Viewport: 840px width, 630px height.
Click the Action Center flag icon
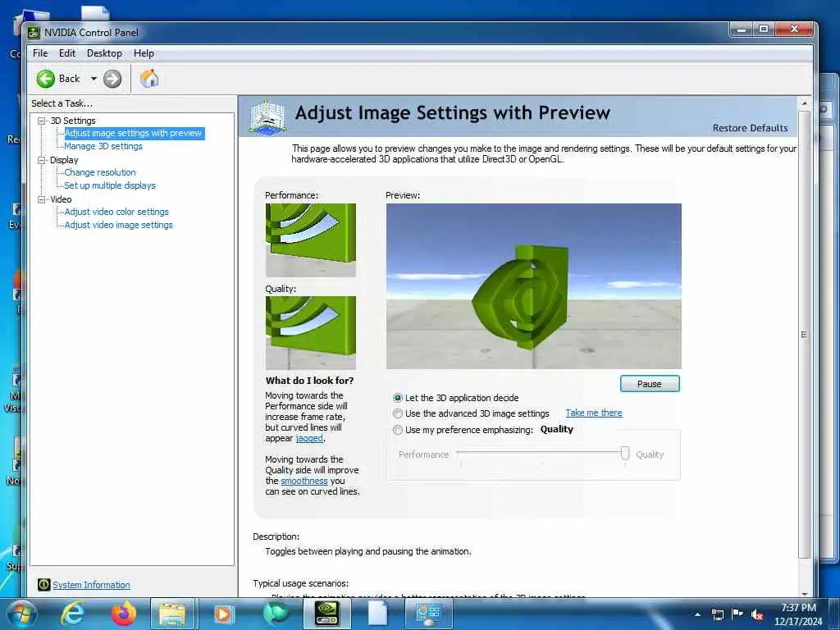(x=737, y=614)
